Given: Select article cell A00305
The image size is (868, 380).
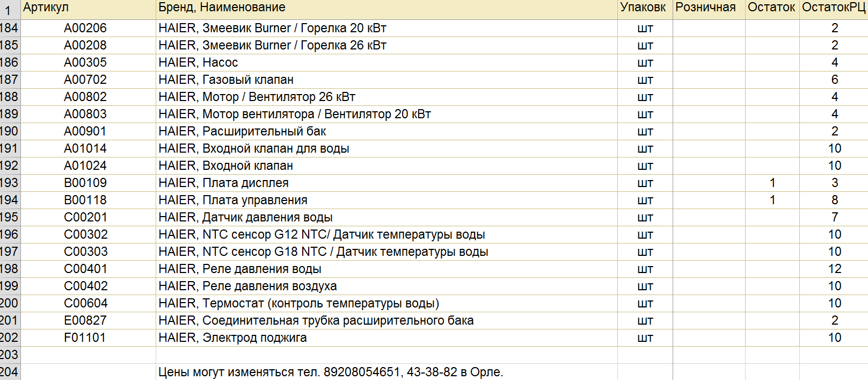Looking at the screenshot, I should click(x=88, y=63).
